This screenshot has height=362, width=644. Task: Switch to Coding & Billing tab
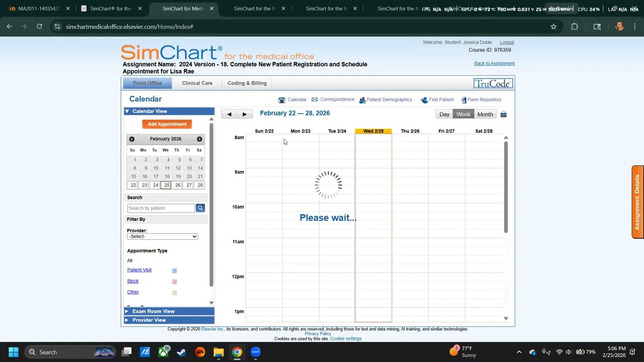pos(247,83)
